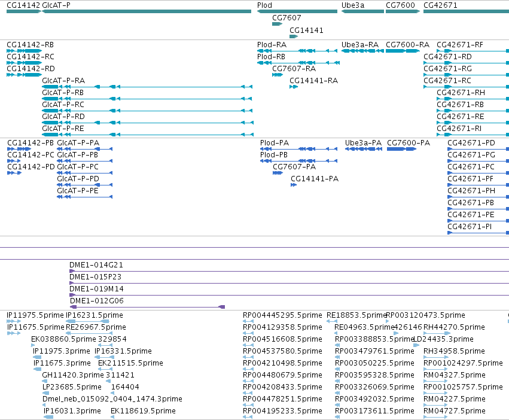Click the CG7607 gene glyph
509x420 pixels.
[x=277, y=24]
